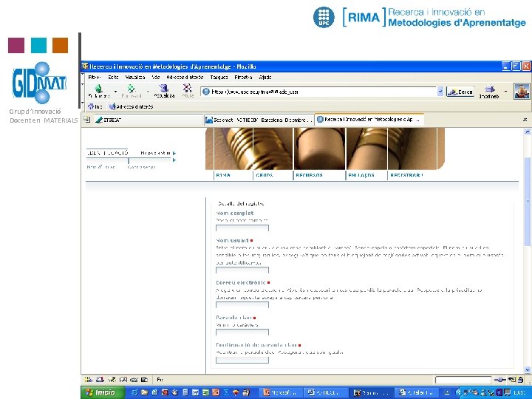Click the Nom complet input field

pos(242,228)
